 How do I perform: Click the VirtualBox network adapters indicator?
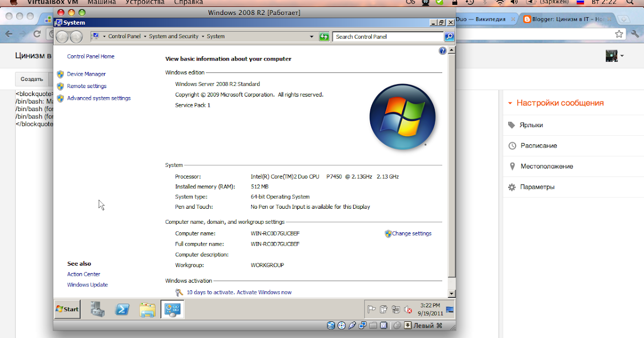(x=362, y=325)
